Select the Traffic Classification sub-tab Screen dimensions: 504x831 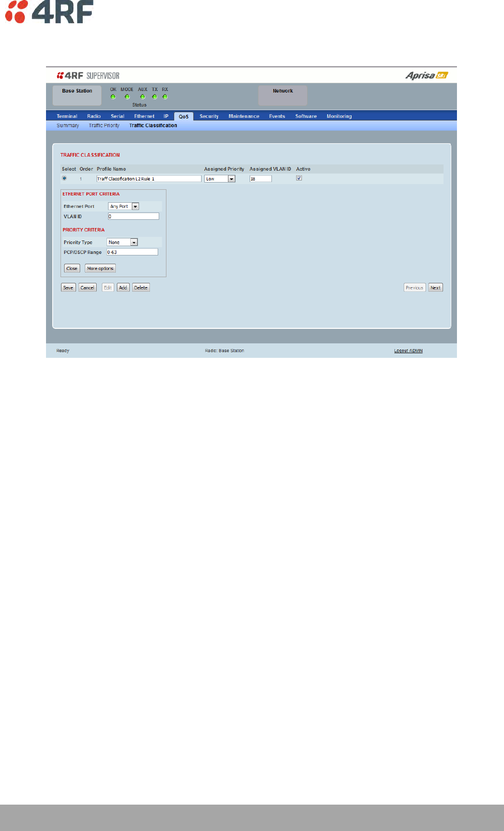coord(153,126)
